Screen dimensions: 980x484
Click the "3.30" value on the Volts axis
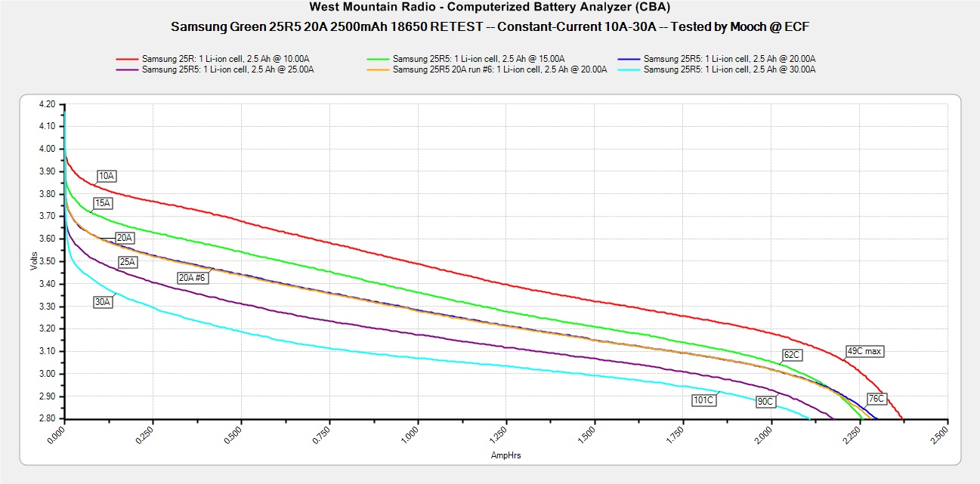pyautogui.click(x=46, y=307)
